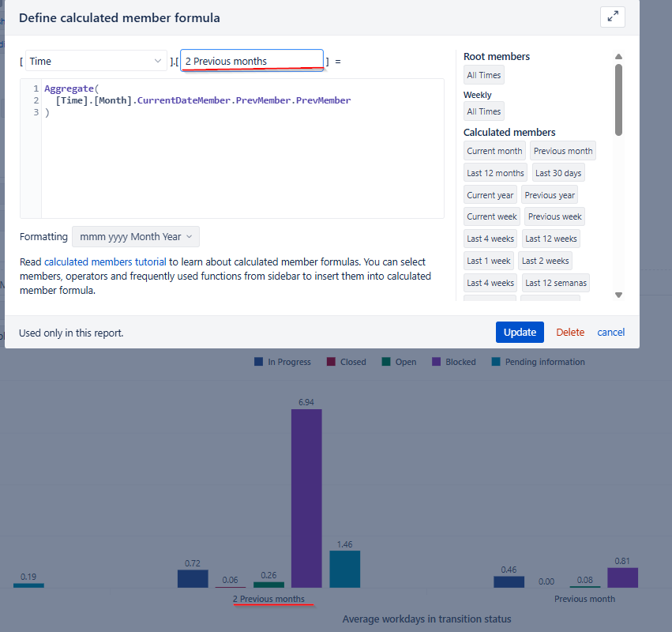Delete the calculated member

click(x=570, y=333)
